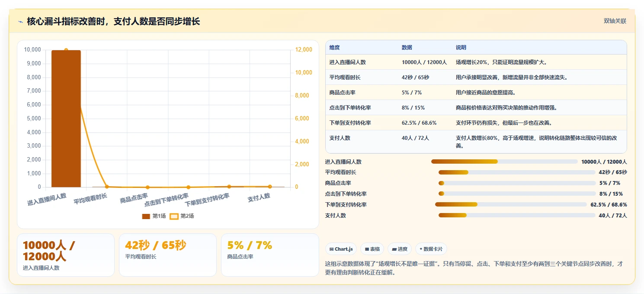This screenshot has height=294, width=644.
Task: Click the 商品点击率 progress bar
Action: [x=517, y=183]
